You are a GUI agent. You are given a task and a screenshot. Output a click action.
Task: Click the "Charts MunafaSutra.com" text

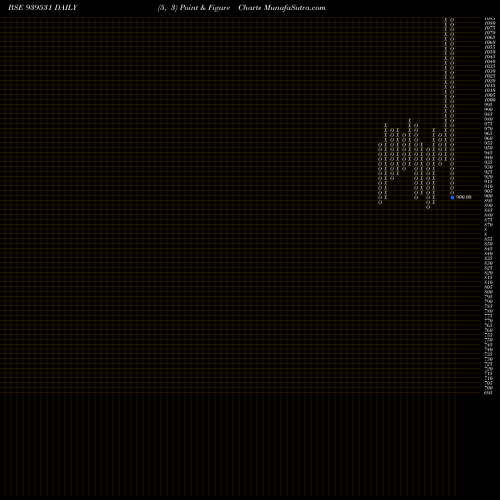[282, 8]
